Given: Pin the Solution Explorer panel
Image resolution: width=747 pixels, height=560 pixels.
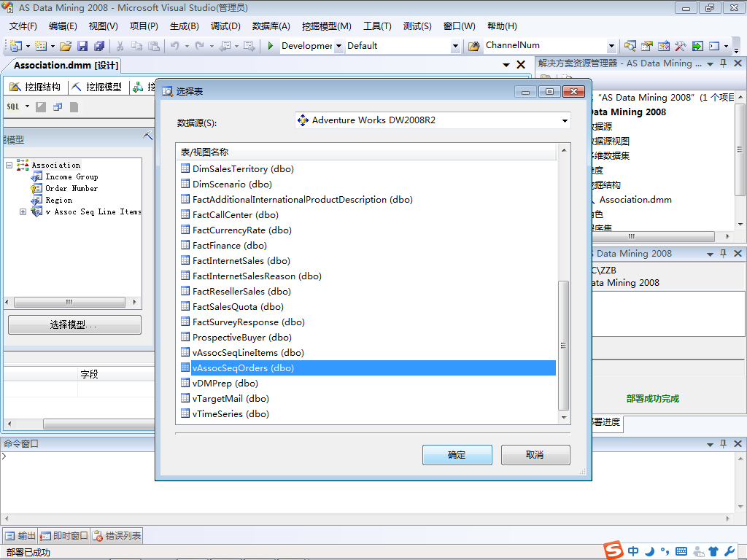Looking at the screenshot, I should [x=723, y=63].
